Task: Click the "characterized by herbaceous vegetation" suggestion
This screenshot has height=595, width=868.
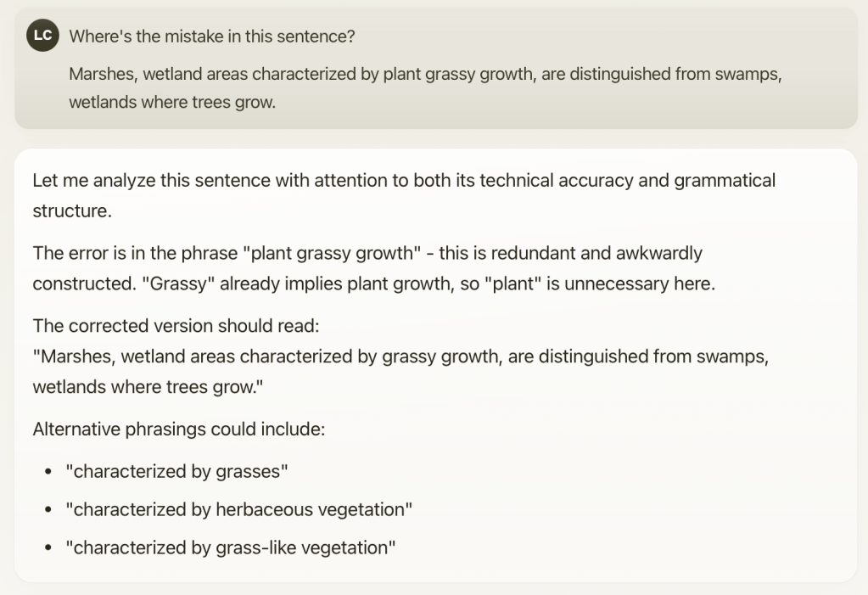Action: tap(239, 509)
